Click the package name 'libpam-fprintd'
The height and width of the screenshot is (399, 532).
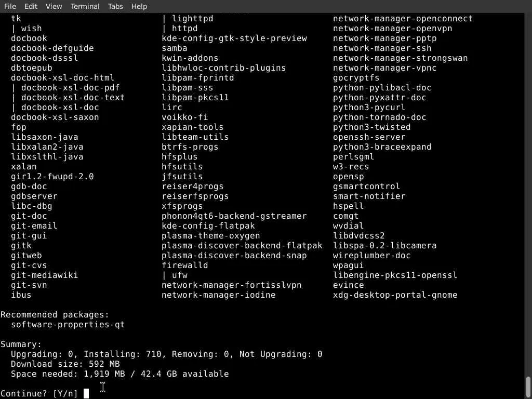[198, 78]
